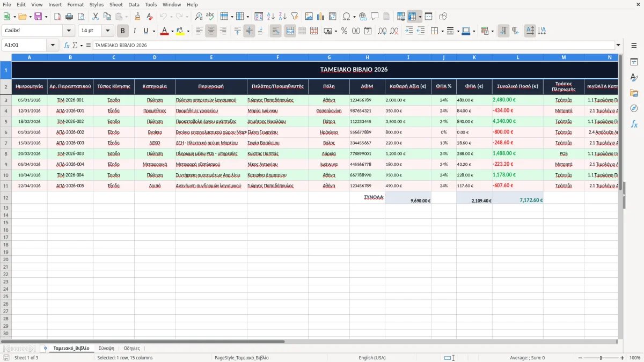Toggle Italic formatting
644x362 pixels.
tap(134, 31)
